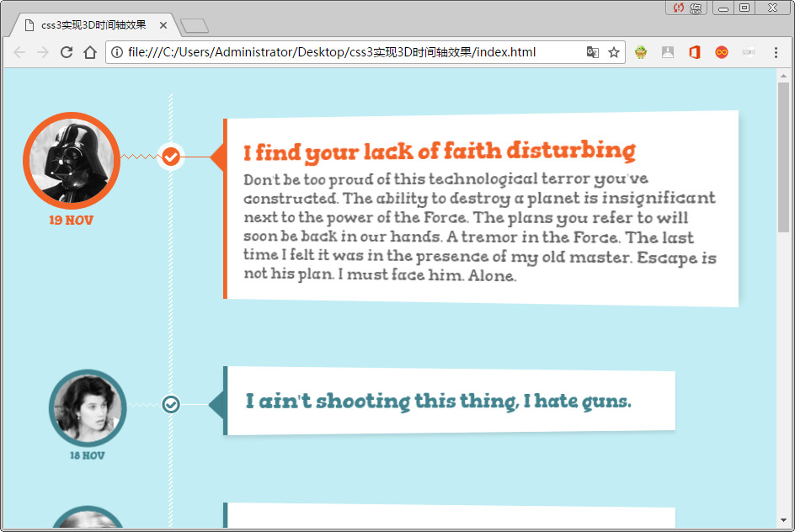Image resolution: width=795 pixels, height=532 pixels.
Task: Click the gray image extension icon
Action: (x=668, y=52)
